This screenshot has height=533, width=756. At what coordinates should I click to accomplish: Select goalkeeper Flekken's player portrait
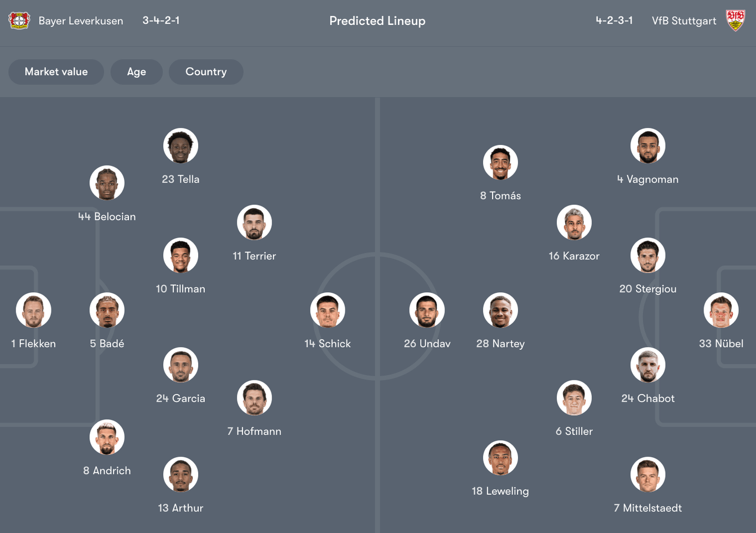coord(33,310)
